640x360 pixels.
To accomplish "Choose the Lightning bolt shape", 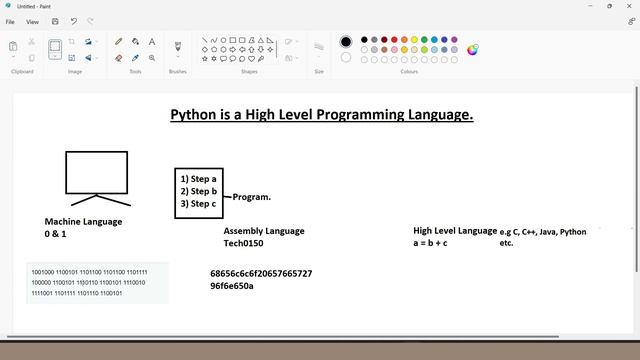I will click(261, 59).
